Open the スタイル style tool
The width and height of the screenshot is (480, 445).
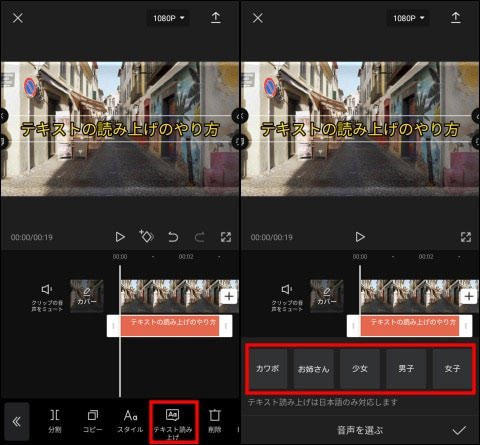pos(130,421)
